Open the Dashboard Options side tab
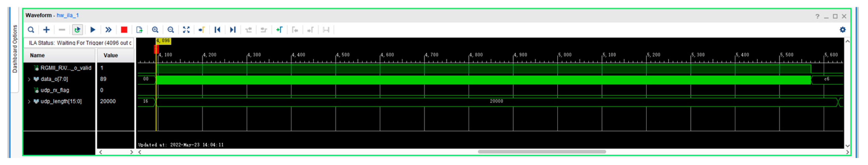 15,49
